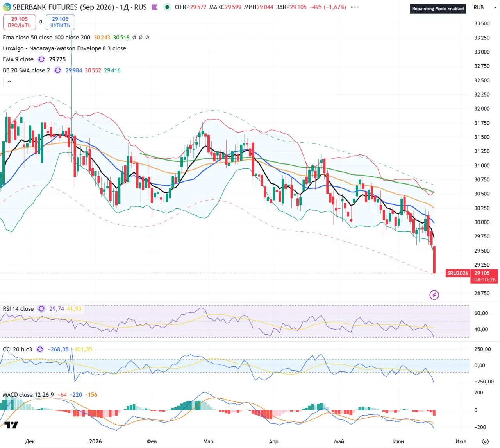The width and height of the screenshot is (500, 448).
Task: Select the MACD close 12 26 9 legend
Action: (x=28, y=395)
